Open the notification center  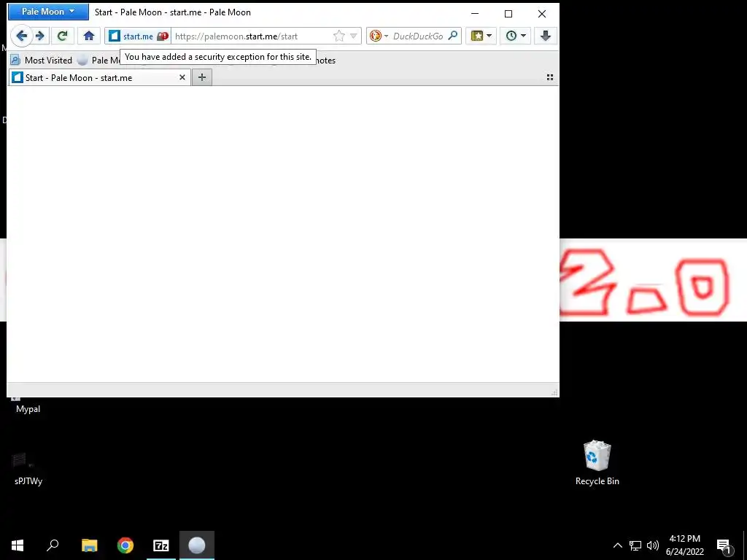coord(724,546)
